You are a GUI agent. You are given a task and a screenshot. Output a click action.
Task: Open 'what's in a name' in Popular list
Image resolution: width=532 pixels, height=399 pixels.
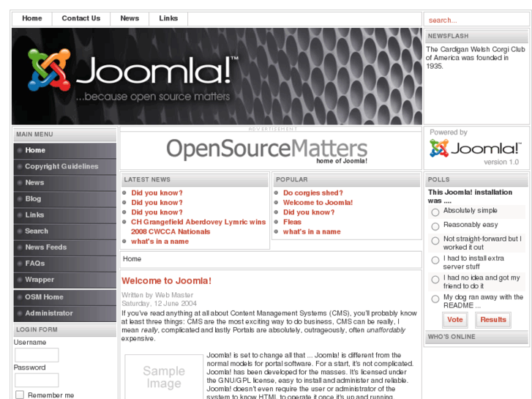(x=312, y=231)
